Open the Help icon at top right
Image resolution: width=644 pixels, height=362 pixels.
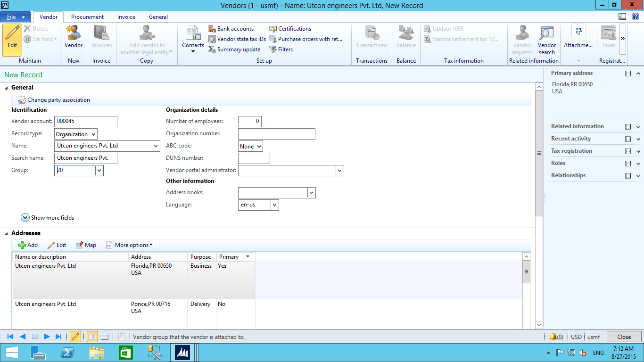click(x=636, y=16)
